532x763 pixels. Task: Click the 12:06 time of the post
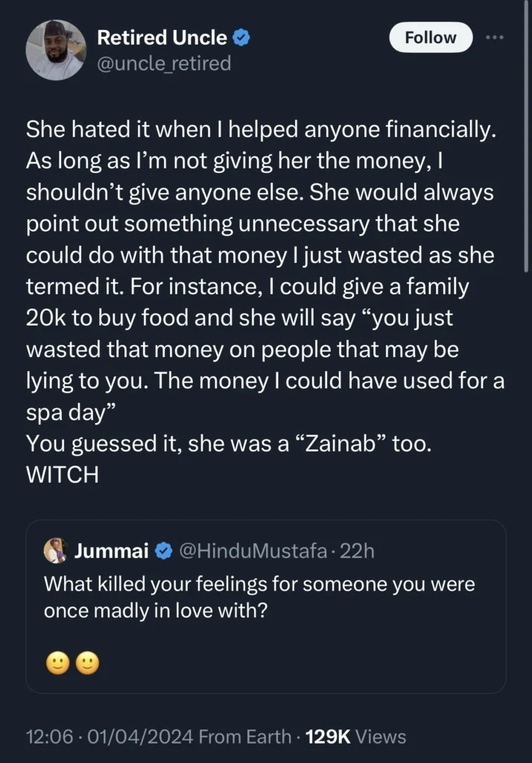(x=48, y=736)
